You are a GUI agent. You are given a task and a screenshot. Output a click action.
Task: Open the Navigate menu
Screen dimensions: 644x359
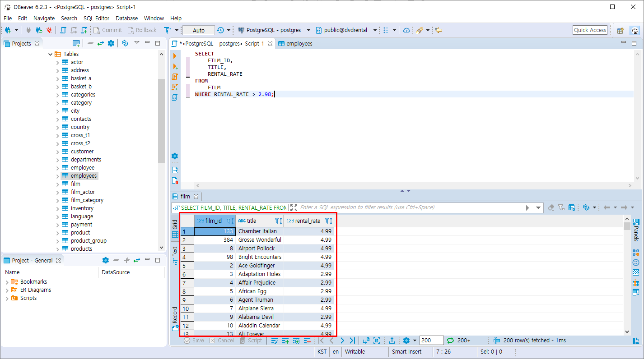point(44,18)
